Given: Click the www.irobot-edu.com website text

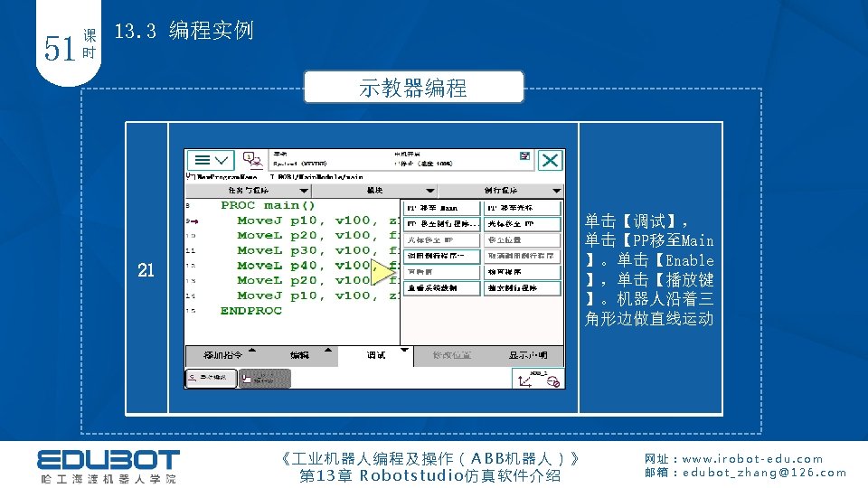Looking at the screenshot, I should click(752, 459).
